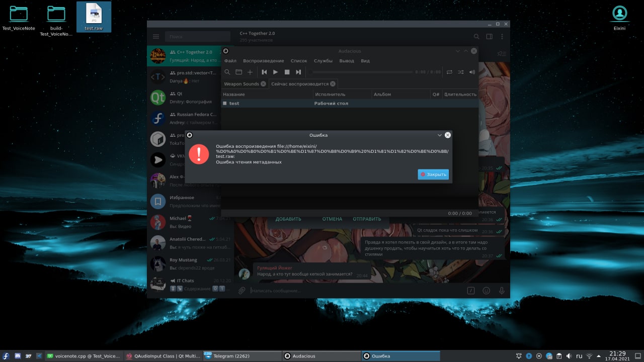This screenshot has height=362, width=644.
Task: Start playback with Audacious play button
Action: [275, 72]
